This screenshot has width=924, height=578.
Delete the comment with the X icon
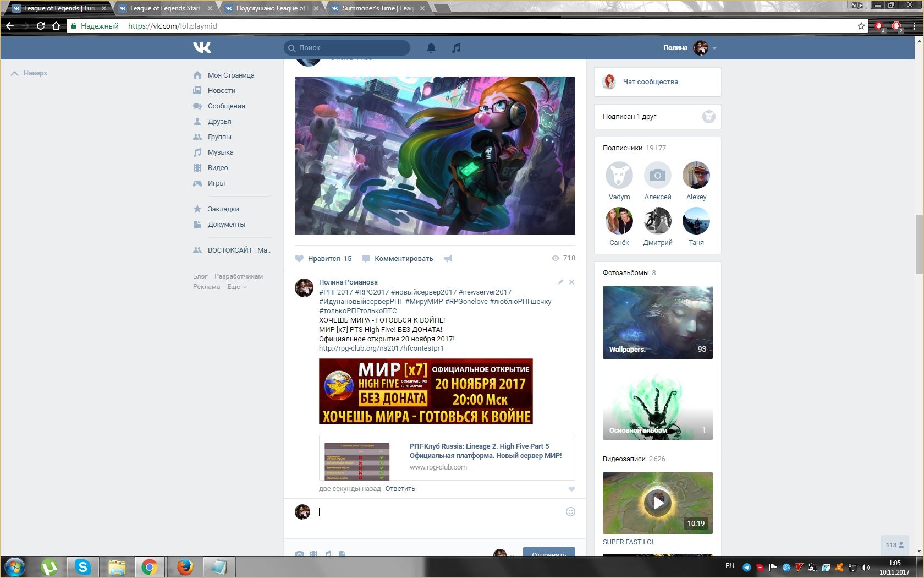(x=572, y=282)
